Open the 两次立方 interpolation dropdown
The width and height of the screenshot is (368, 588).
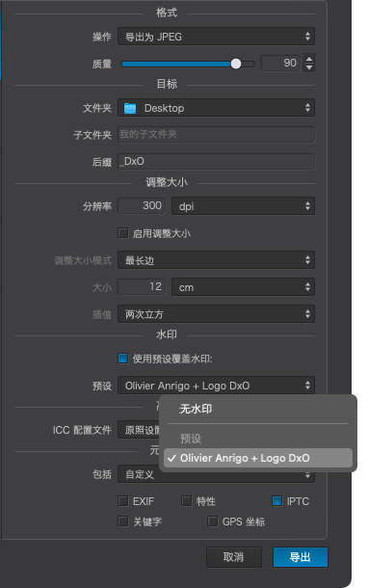216,314
